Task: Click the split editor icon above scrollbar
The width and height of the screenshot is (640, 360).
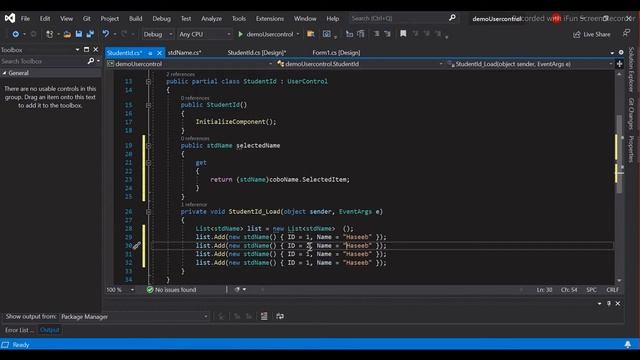Action: [620, 64]
